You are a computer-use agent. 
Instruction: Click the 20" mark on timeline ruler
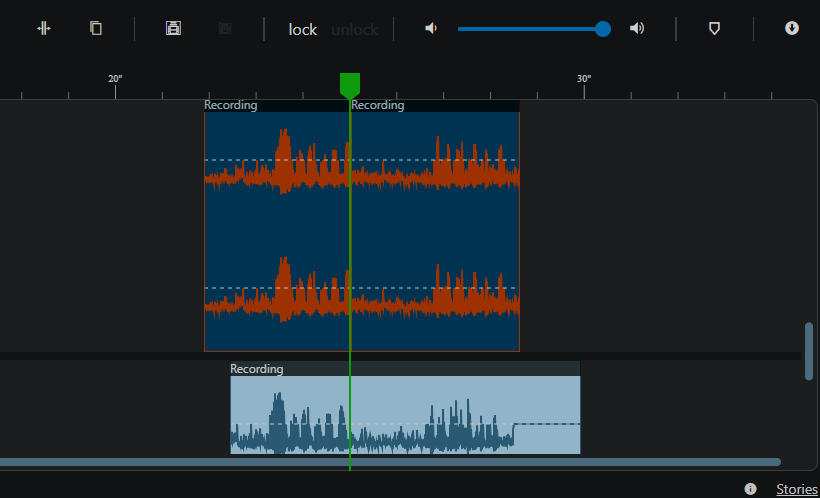click(x=115, y=79)
